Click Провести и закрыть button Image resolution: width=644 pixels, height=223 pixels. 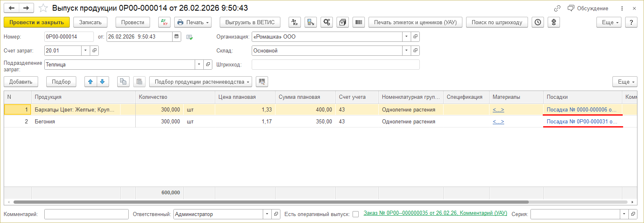[x=36, y=22]
